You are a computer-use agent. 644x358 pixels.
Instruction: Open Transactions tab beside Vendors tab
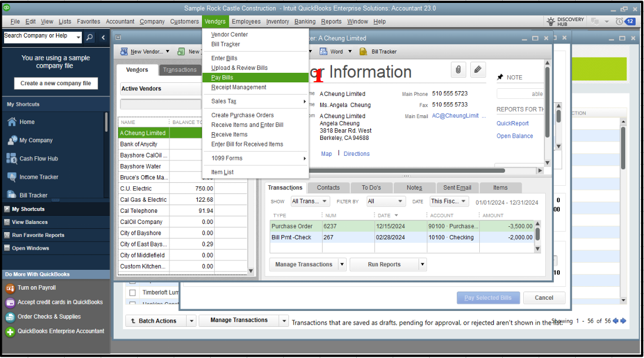click(x=180, y=70)
